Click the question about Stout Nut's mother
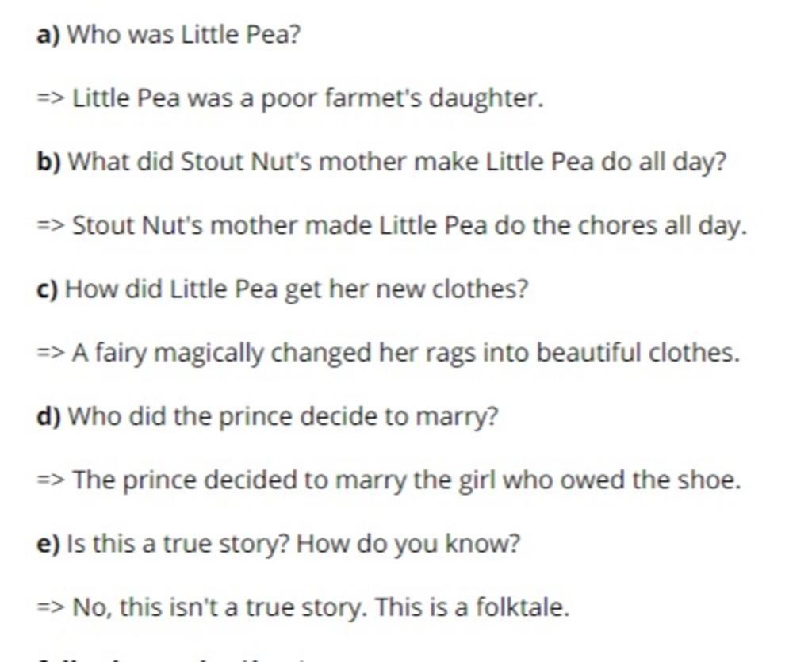812x662 pixels. pos(397,163)
